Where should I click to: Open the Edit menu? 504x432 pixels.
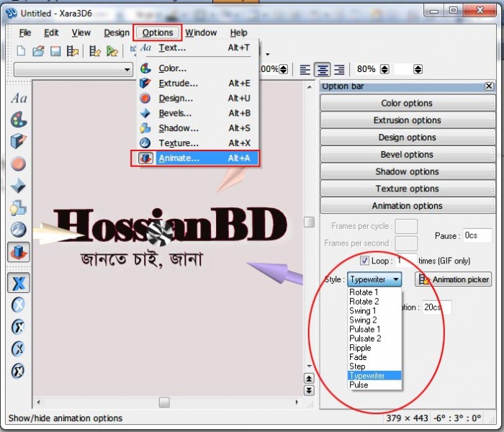click(x=51, y=33)
